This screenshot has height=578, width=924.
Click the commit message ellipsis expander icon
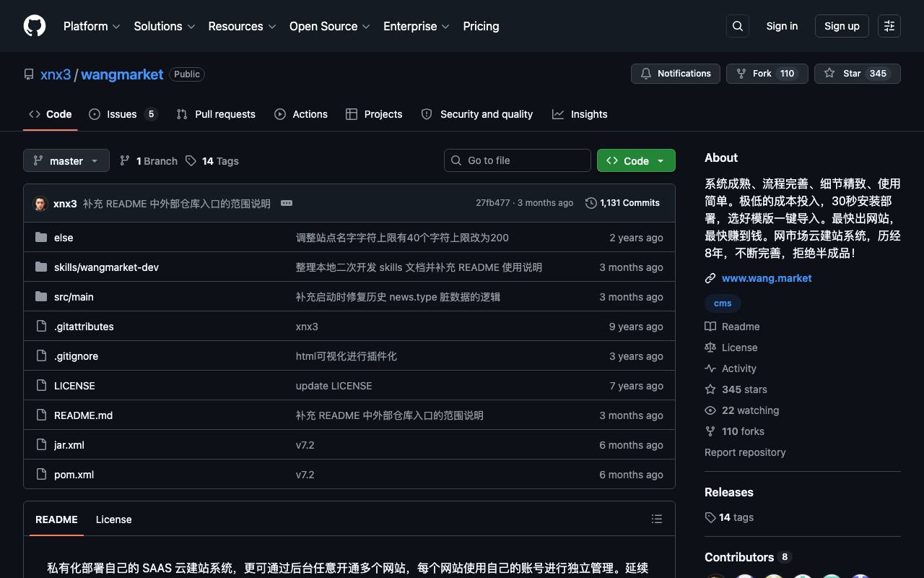point(287,203)
